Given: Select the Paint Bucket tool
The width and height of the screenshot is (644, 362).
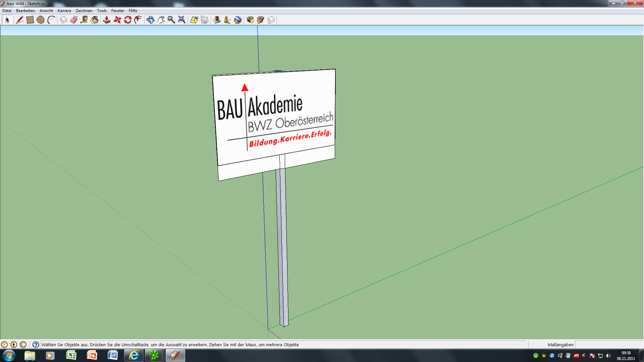Looking at the screenshot, I should point(95,20).
